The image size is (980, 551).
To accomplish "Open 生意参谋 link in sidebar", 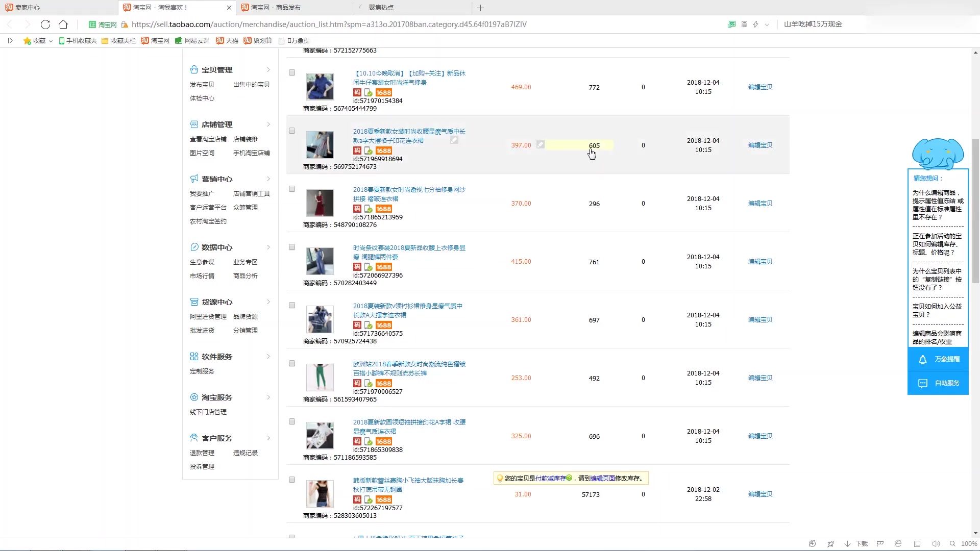I will click(202, 262).
